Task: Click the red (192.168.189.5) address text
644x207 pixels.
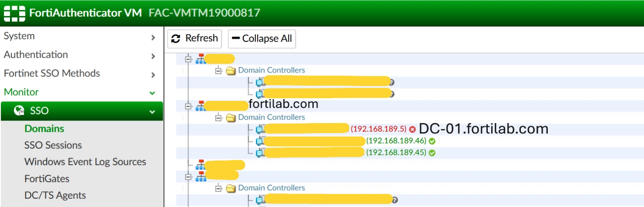Action: click(x=379, y=129)
